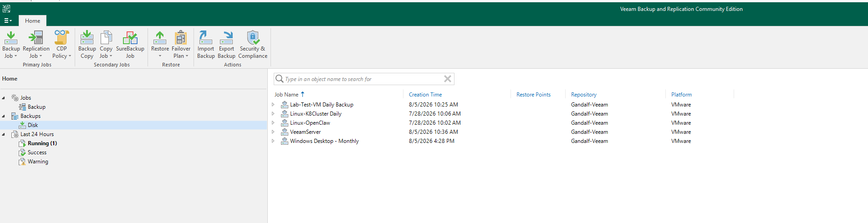Select the Backups tree node
Screen dimensions: 868x223
point(30,116)
